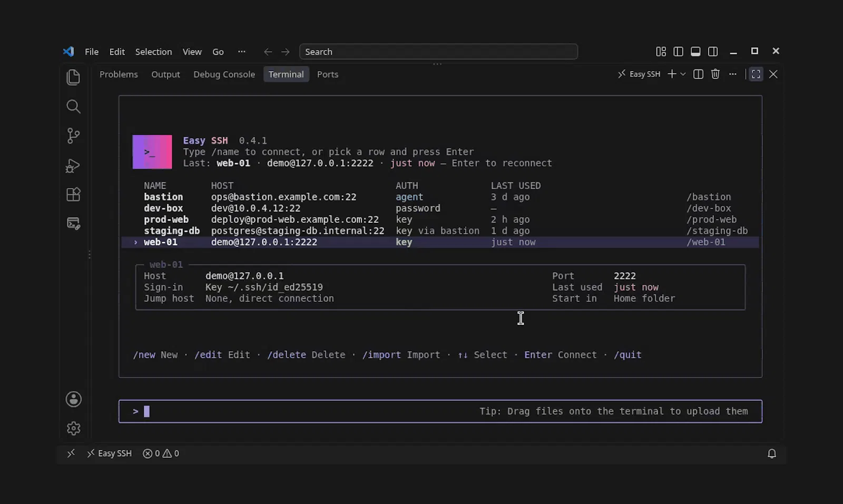Viewport: 843px width, 504px height.
Task: Open the Run and Debug view
Action: pos(73,166)
